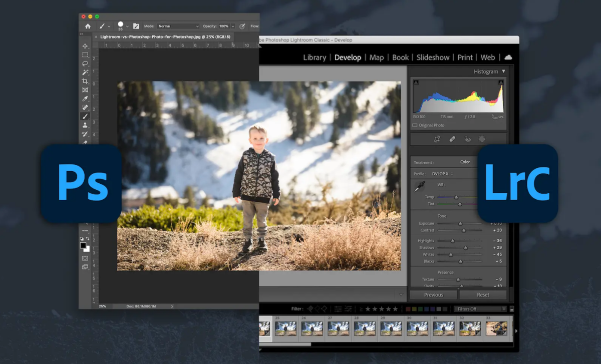Select Lightroom Red Eye Correction tool
Image resolution: width=601 pixels, height=364 pixels.
pos(467,139)
